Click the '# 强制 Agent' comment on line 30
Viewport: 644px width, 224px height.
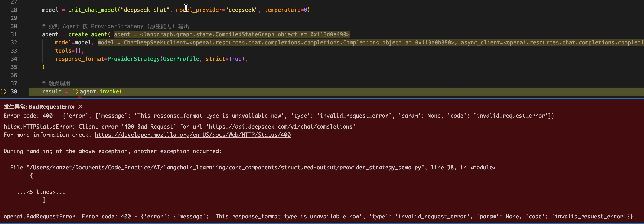tap(115, 26)
